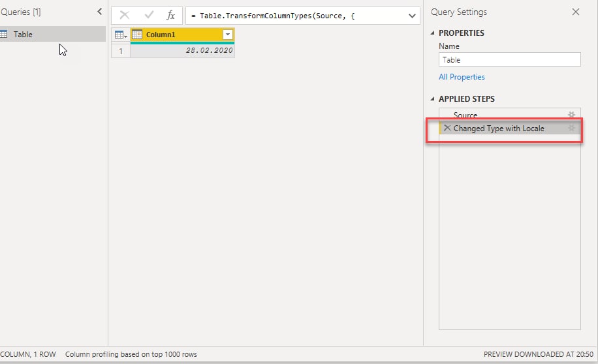This screenshot has width=598, height=364.
Task: Expand the formula bar with the down chevron
Action: pos(412,16)
